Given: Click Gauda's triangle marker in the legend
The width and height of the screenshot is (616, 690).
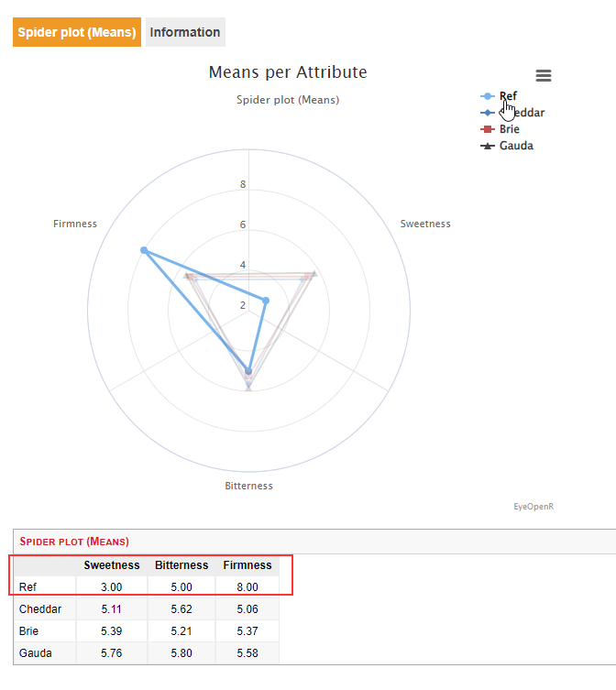Looking at the screenshot, I should [487, 146].
